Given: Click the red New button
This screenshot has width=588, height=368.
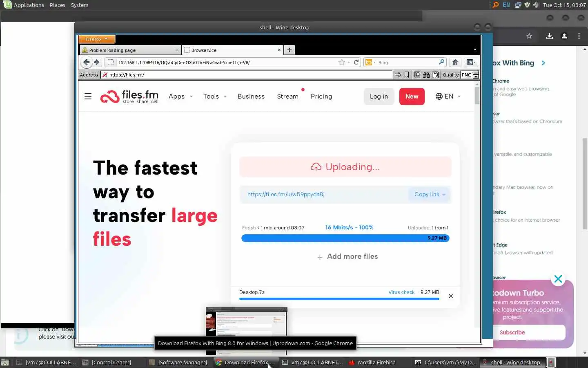Looking at the screenshot, I should point(412,96).
